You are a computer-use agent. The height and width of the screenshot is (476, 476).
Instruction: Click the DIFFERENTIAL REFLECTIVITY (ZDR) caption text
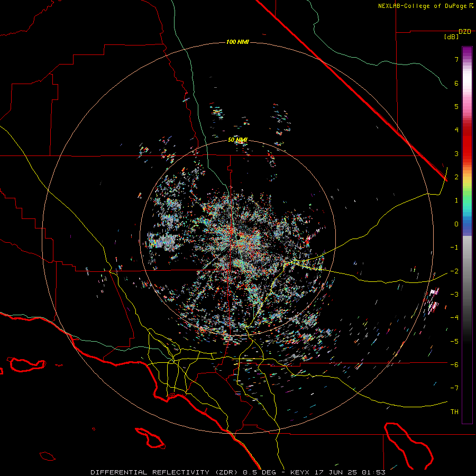pos(165,472)
